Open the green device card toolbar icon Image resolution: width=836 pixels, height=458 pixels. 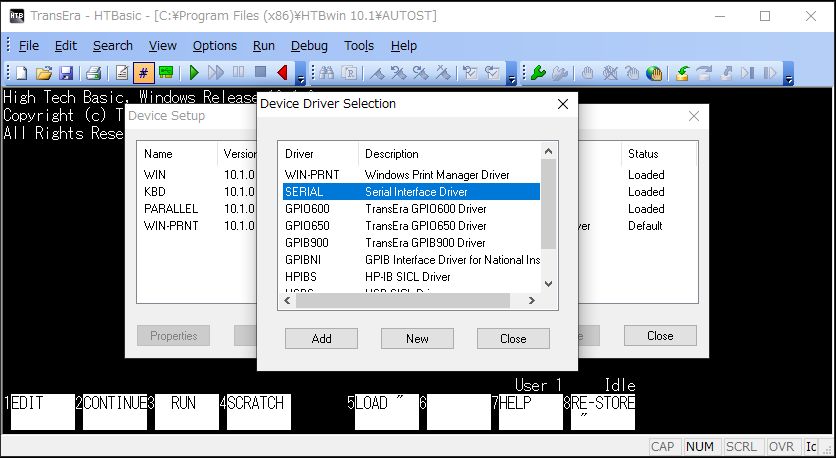166,73
